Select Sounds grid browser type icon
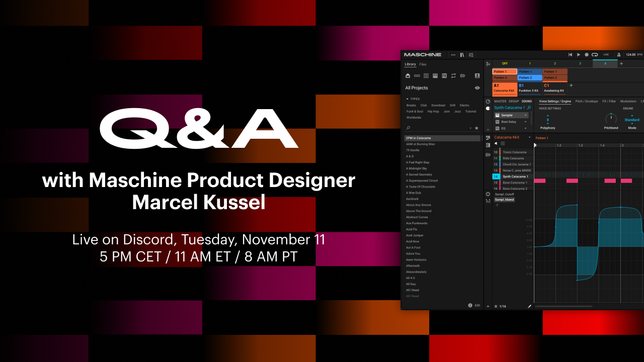The image size is (644, 362). [426, 75]
